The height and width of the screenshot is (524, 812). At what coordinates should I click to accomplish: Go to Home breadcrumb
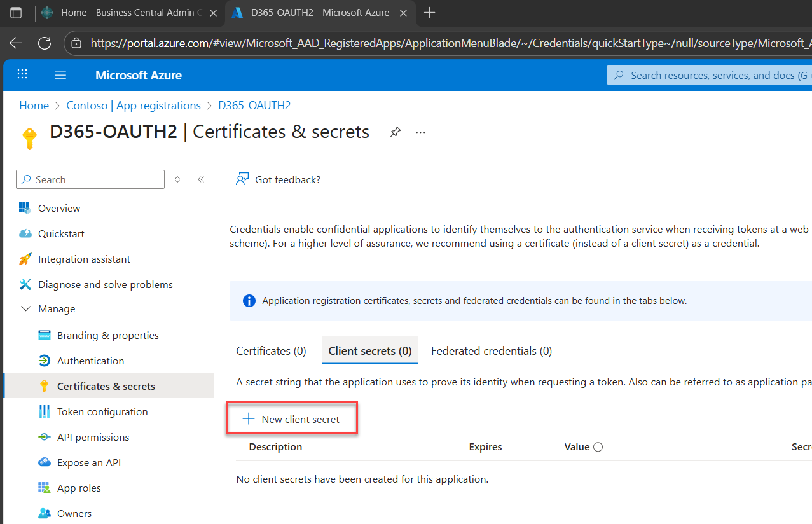(34, 106)
